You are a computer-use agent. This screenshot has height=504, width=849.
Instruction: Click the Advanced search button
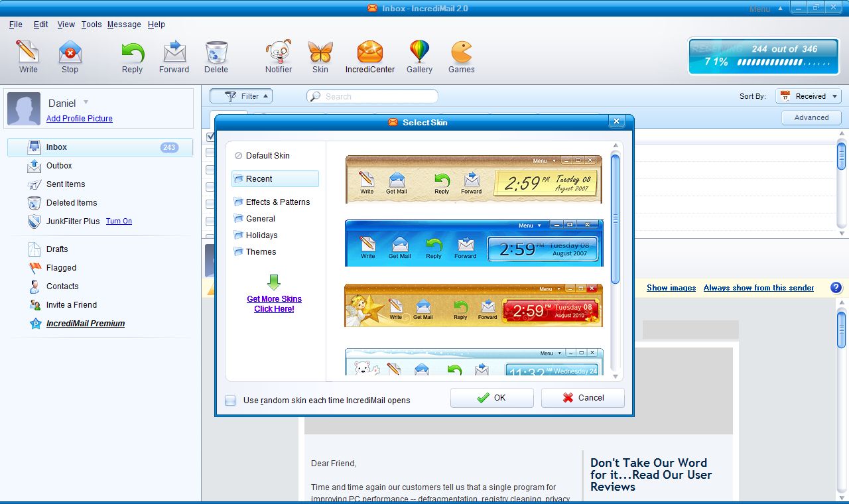tap(811, 117)
